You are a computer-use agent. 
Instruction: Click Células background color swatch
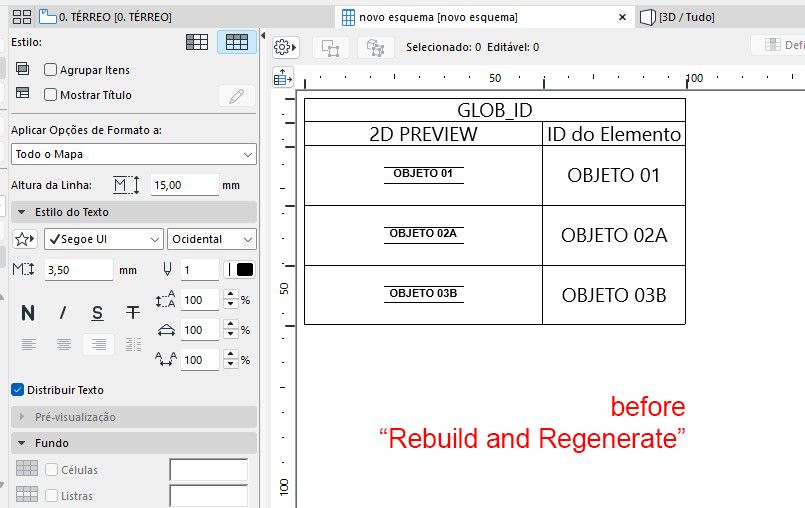pyautogui.click(x=208, y=469)
